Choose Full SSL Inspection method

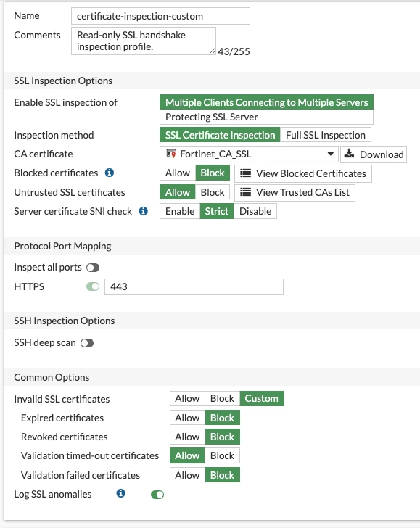[x=326, y=135]
